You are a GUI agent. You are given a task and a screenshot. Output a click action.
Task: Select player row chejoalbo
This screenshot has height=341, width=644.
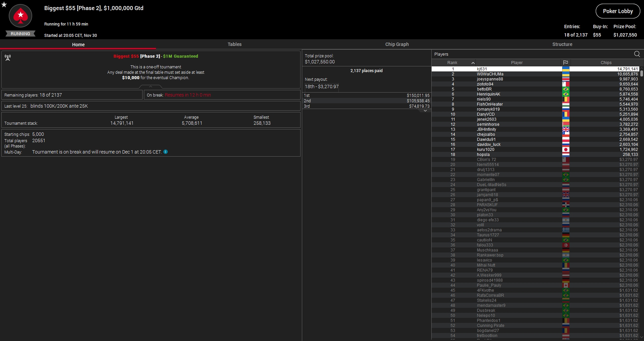click(535, 134)
